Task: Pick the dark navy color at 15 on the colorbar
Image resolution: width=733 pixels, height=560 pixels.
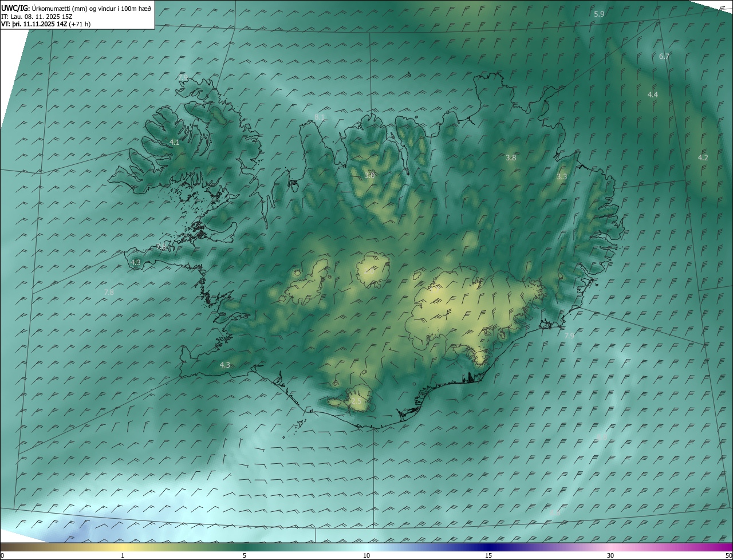Action: click(x=488, y=547)
